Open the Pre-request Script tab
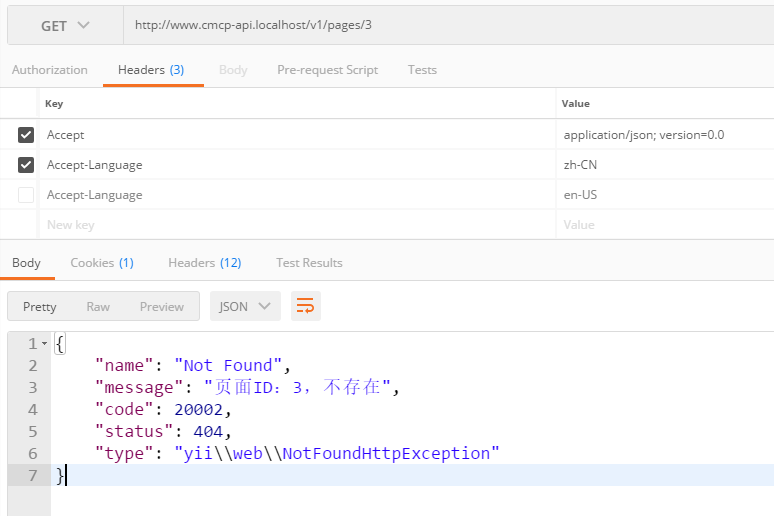 coord(327,70)
